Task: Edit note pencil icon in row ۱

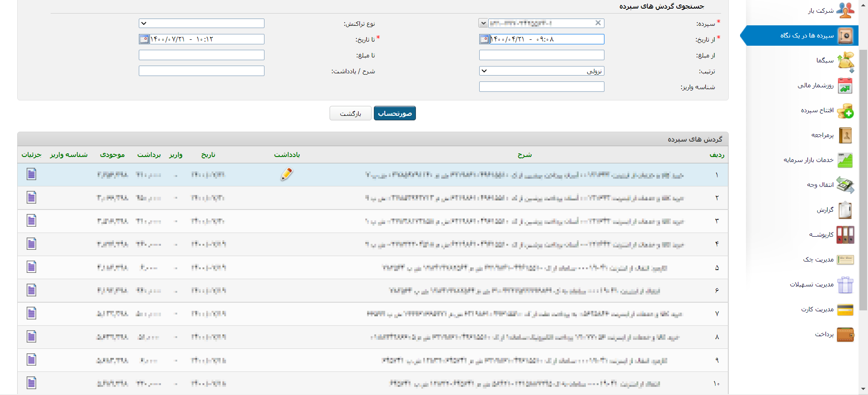Action: click(287, 174)
